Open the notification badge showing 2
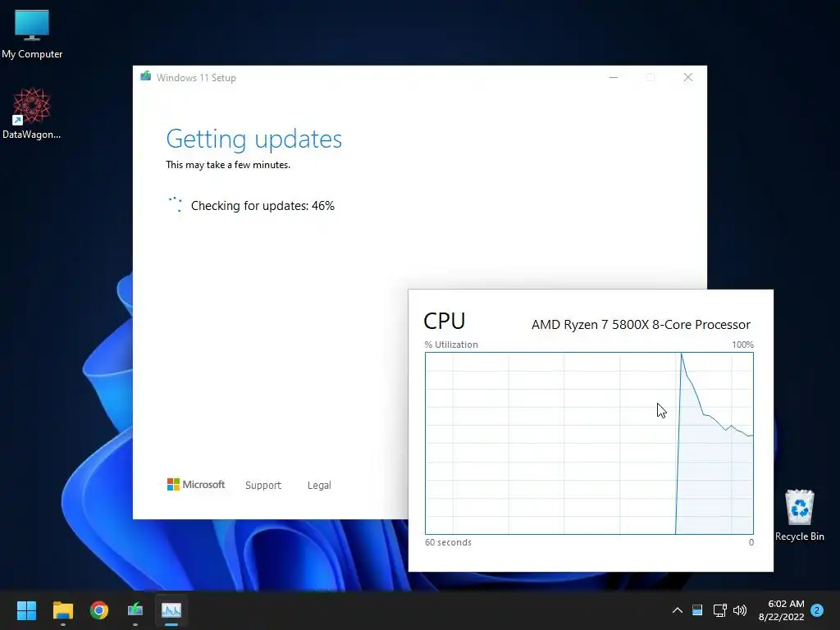The image size is (840, 630). click(817, 610)
